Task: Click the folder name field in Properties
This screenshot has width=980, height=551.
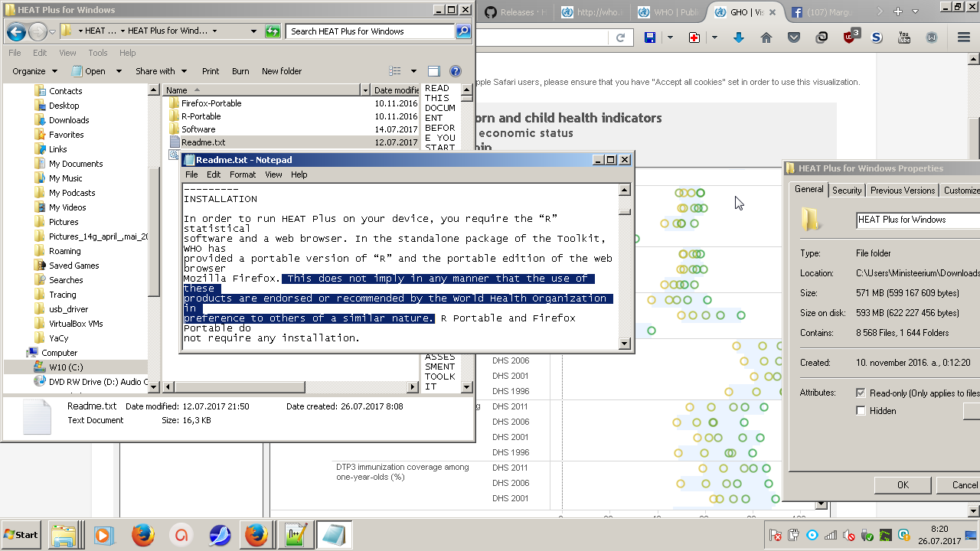Action: pos(918,220)
